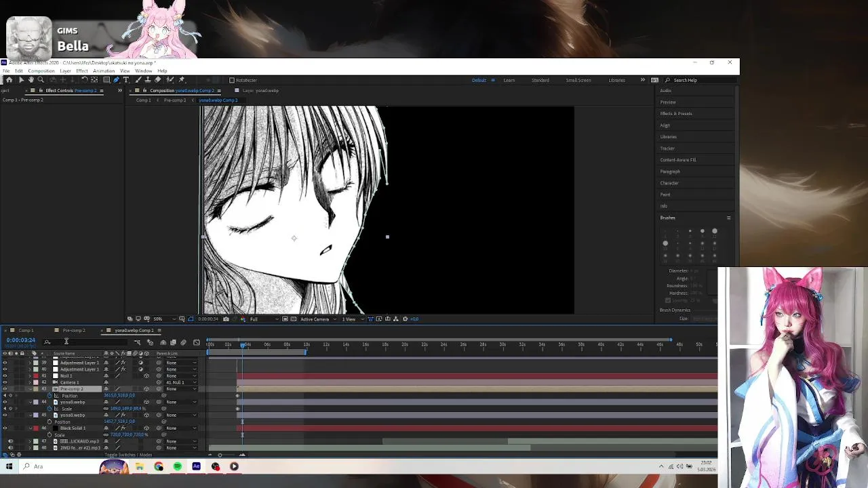Hide layer 39 Adjustment Layer 1
The height and width of the screenshot is (488, 868).
(x=5, y=363)
